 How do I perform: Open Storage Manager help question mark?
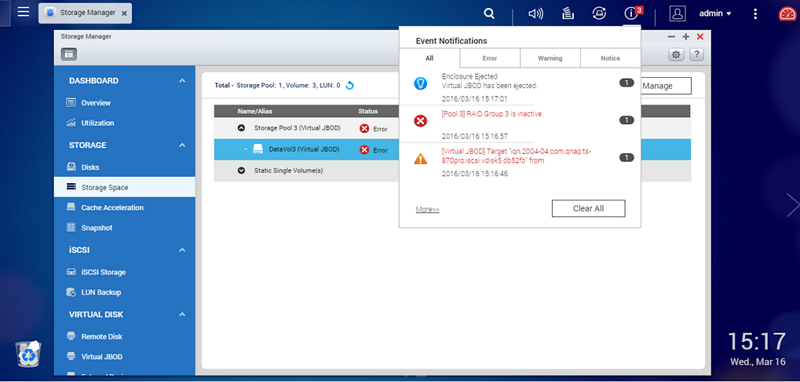696,55
